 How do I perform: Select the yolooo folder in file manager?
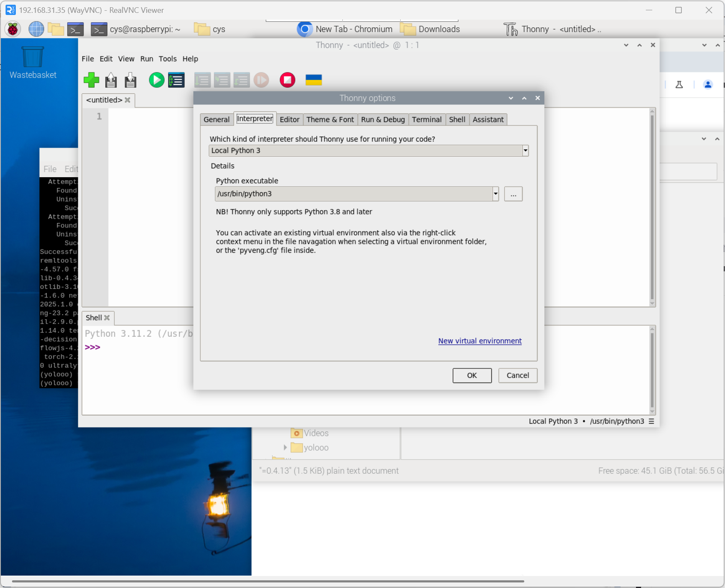point(309,448)
